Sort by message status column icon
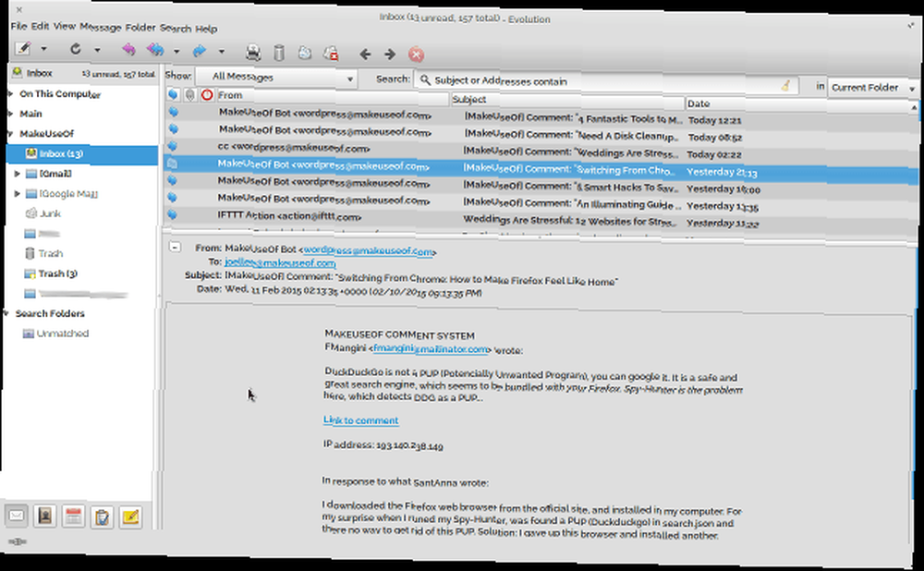 (x=173, y=93)
